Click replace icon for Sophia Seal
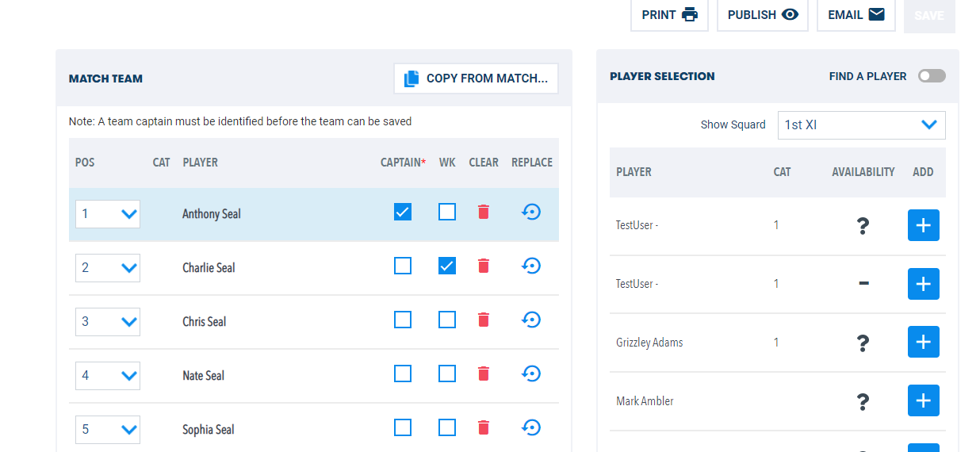 point(531,427)
